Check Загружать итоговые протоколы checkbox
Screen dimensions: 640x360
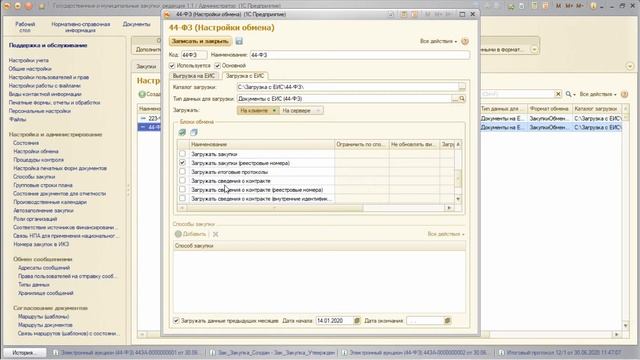182,172
